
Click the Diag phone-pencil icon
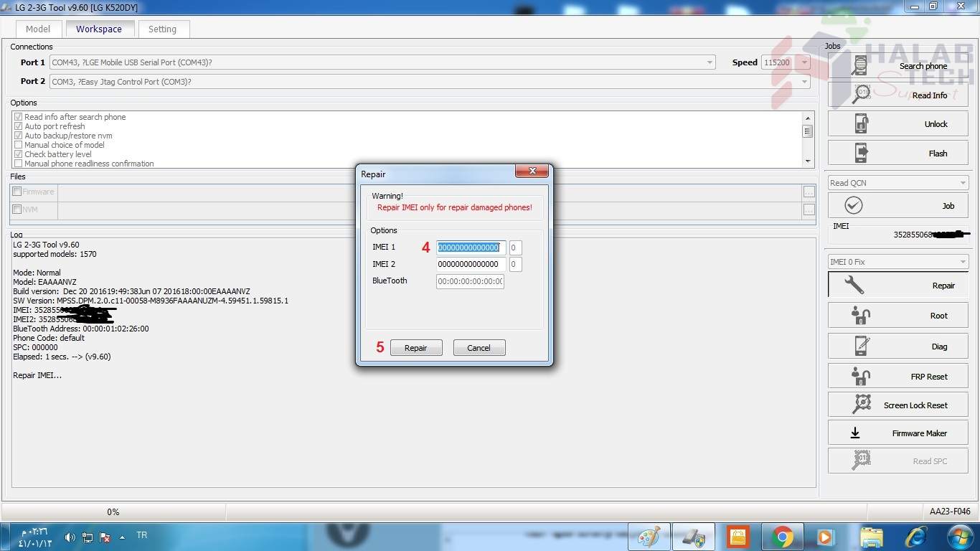[862, 346]
